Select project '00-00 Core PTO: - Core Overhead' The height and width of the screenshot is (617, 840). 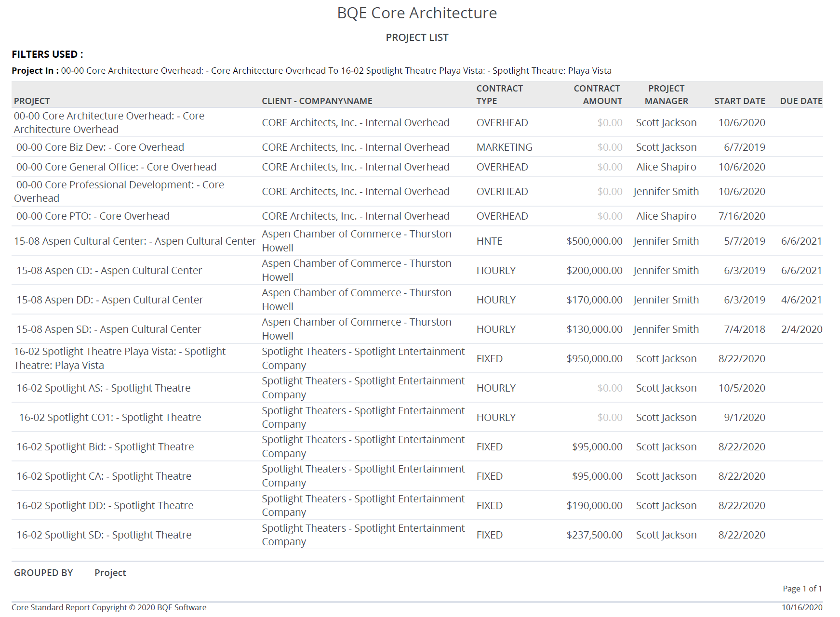[x=93, y=216]
